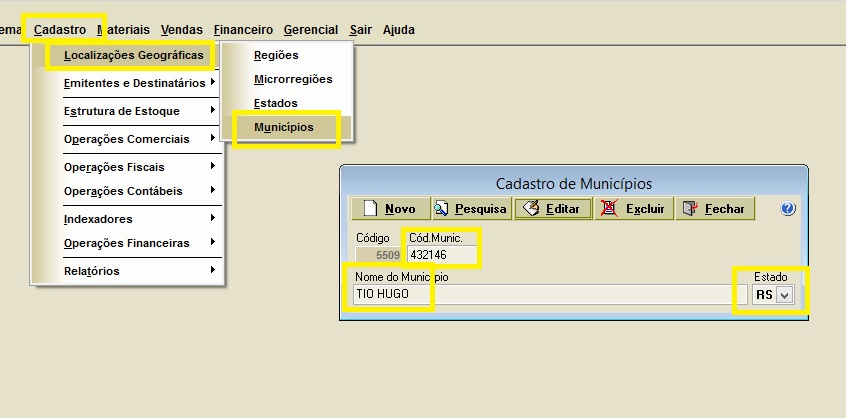
Task: Expand Emitentes e Destinatários submenu
Action: (127, 83)
